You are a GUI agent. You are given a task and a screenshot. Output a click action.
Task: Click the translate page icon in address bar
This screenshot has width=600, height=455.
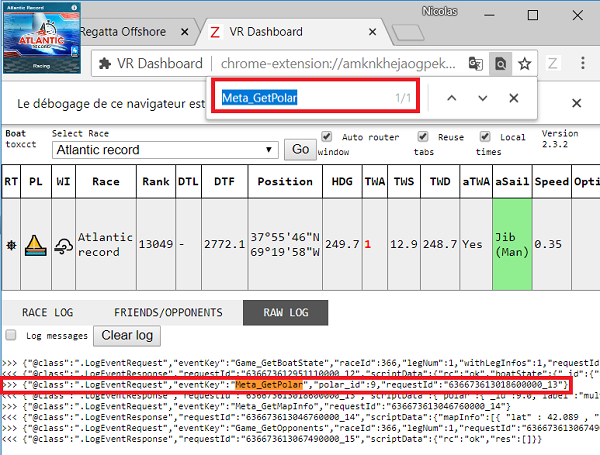coord(476,64)
